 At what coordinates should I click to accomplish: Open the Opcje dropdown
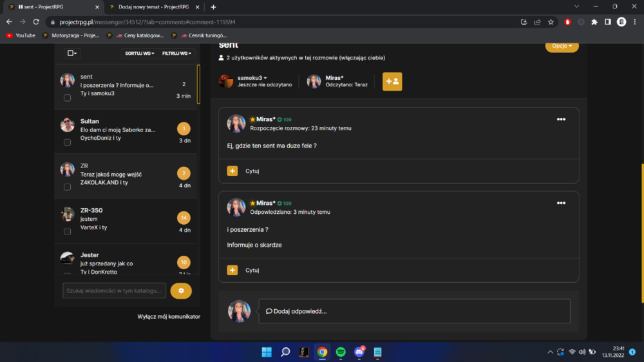[x=562, y=46]
